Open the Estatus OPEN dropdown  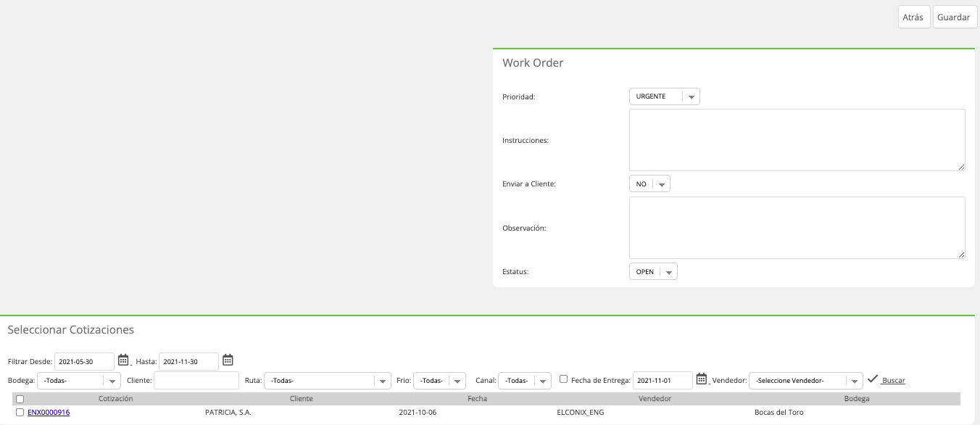653,272
